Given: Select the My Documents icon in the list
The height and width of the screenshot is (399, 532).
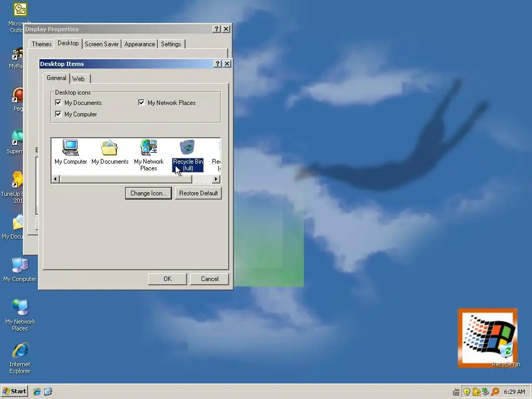Looking at the screenshot, I should pyautogui.click(x=110, y=152).
